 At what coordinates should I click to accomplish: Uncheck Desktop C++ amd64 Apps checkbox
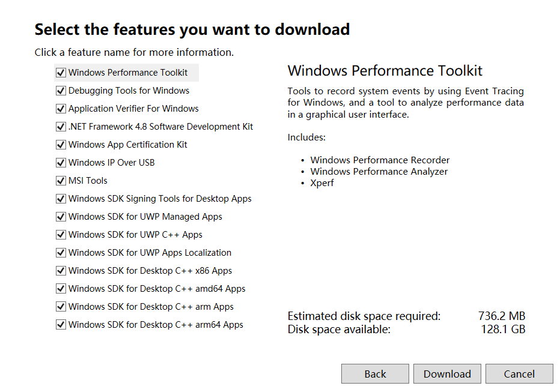pos(61,289)
